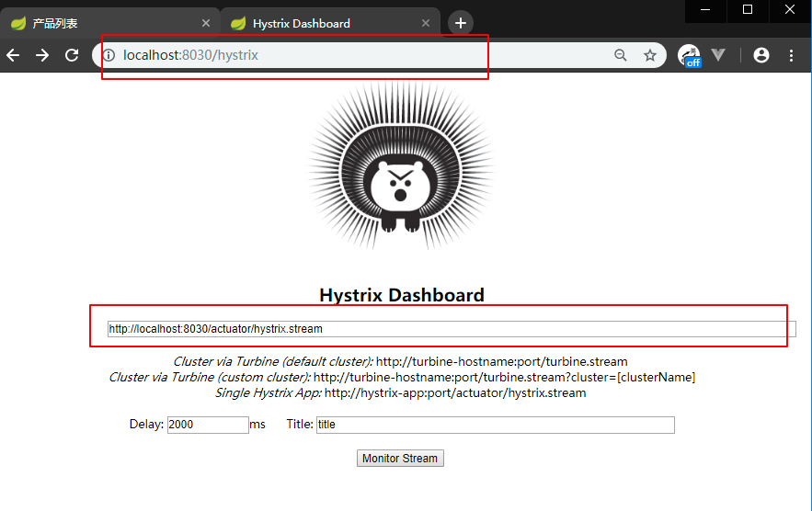812x511 pixels.
Task: Click the Hystrix hedgehog logo image
Action: pos(401,165)
